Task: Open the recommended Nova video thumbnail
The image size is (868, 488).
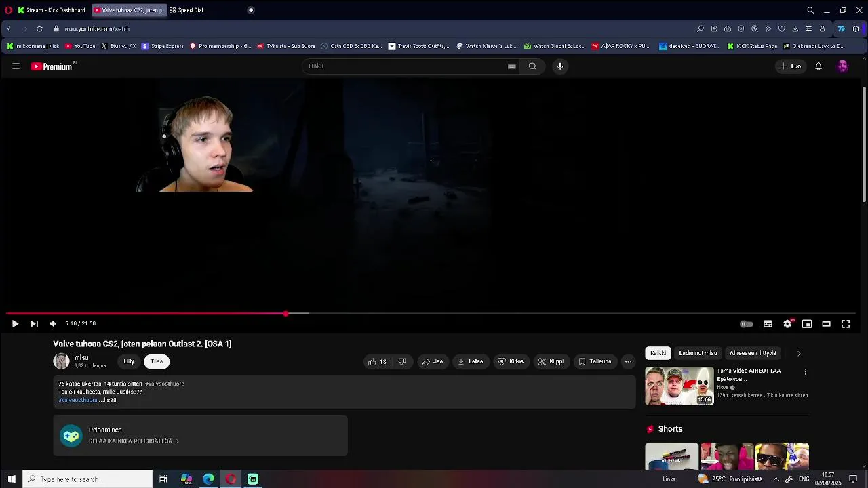Action: pos(679,386)
